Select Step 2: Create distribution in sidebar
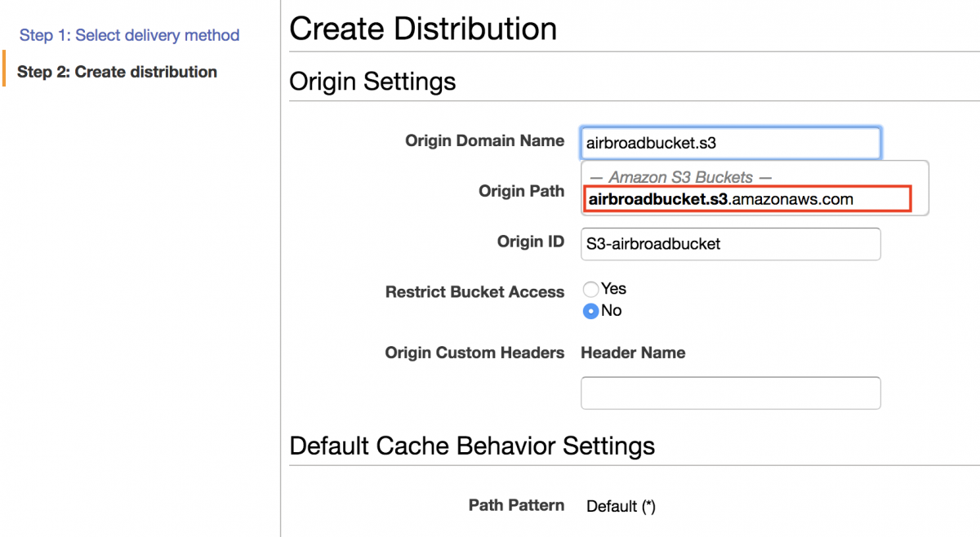 [x=117, y=72]
